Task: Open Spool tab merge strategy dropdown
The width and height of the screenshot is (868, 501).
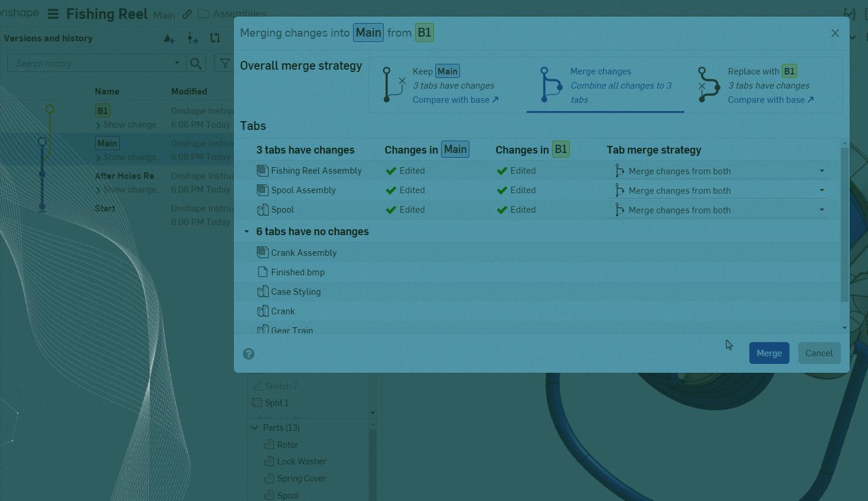Action: click(x=717, y=210)
